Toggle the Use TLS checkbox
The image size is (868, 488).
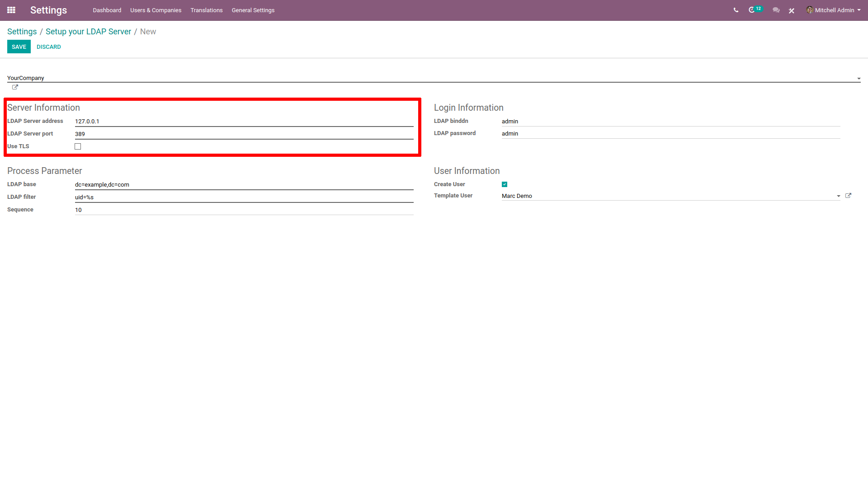click(x=78, y=146)
